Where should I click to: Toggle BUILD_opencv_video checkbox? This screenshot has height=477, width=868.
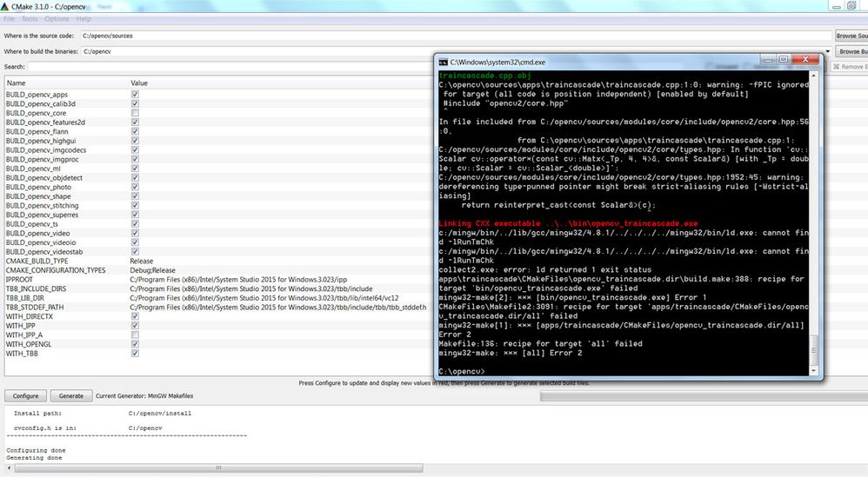pyautogui.click(x=135, y=233)
